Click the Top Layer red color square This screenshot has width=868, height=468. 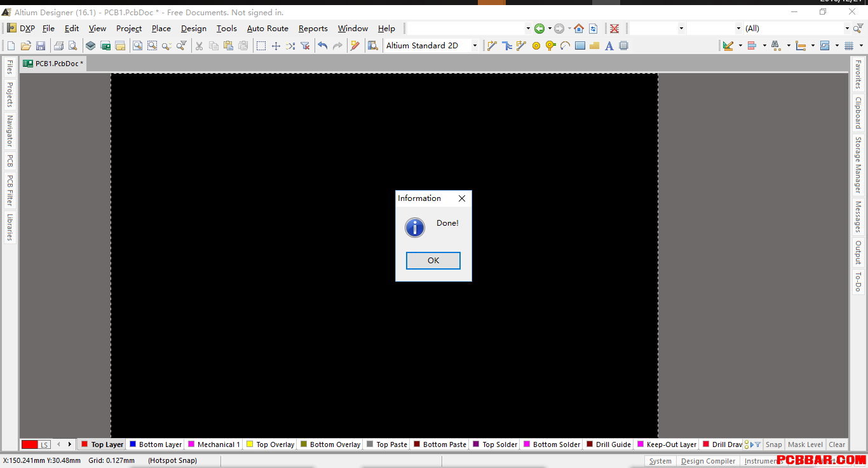[84, 444]
